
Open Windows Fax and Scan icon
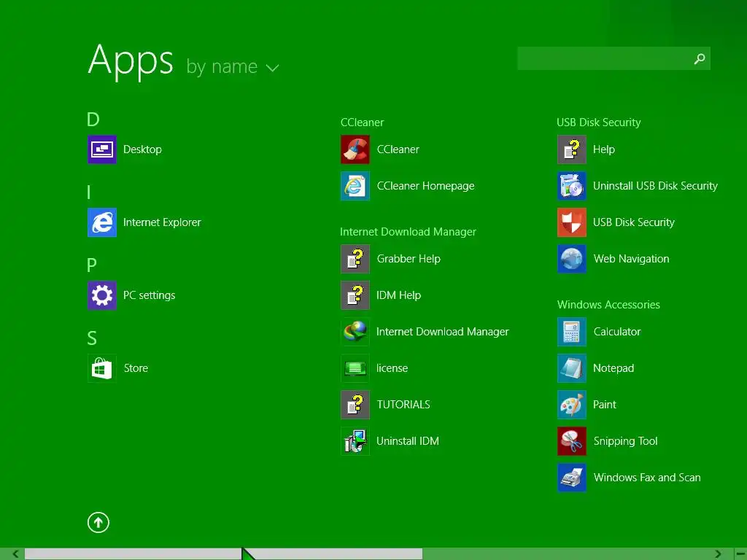(x=572, y=478)
